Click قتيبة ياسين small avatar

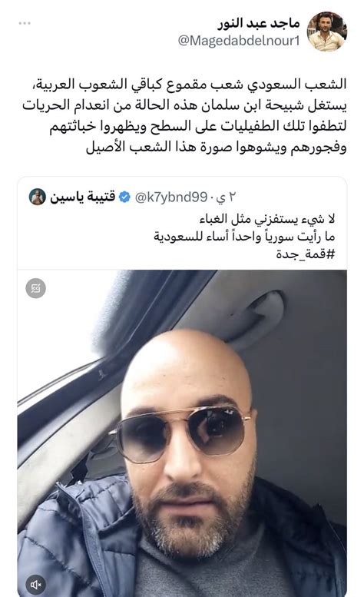38,197
